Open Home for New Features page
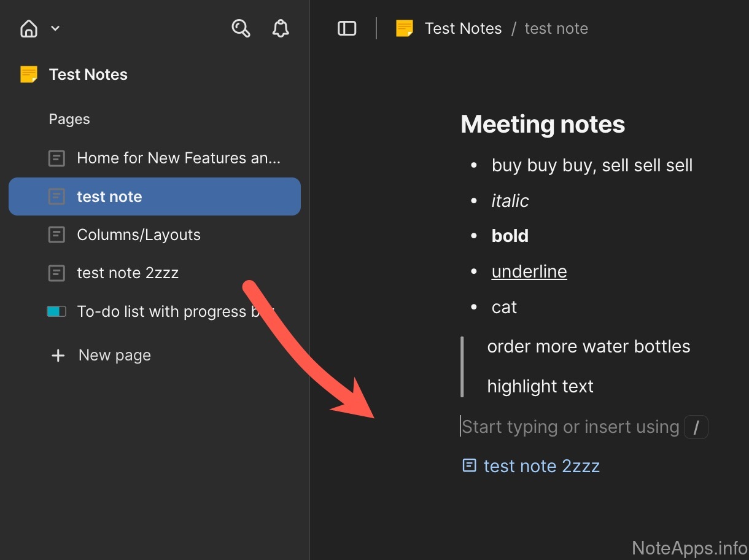The height and width of the screenshot is (560, 749). pos(178,158)
